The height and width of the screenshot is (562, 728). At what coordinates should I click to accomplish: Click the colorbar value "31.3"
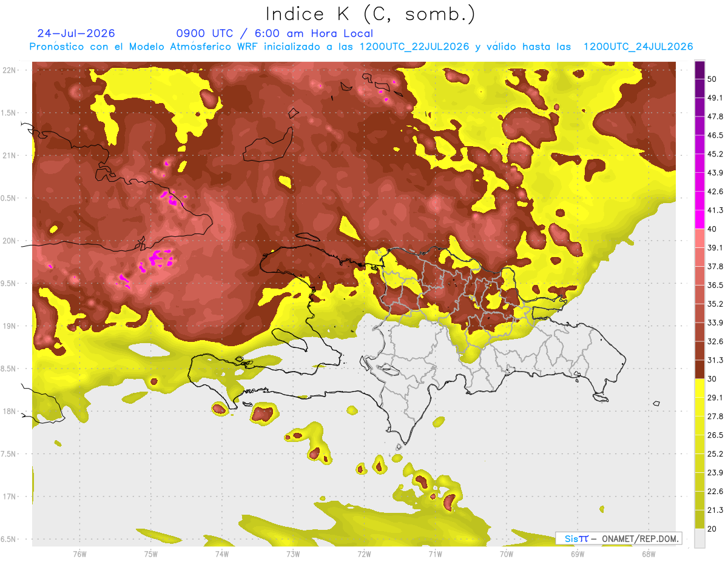pos(715,360)
